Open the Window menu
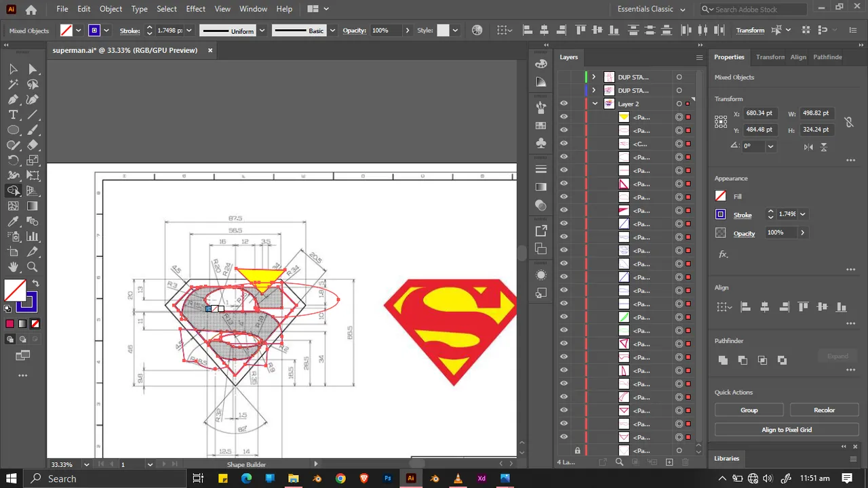The image size is (868, 488). tap(253, 9)
